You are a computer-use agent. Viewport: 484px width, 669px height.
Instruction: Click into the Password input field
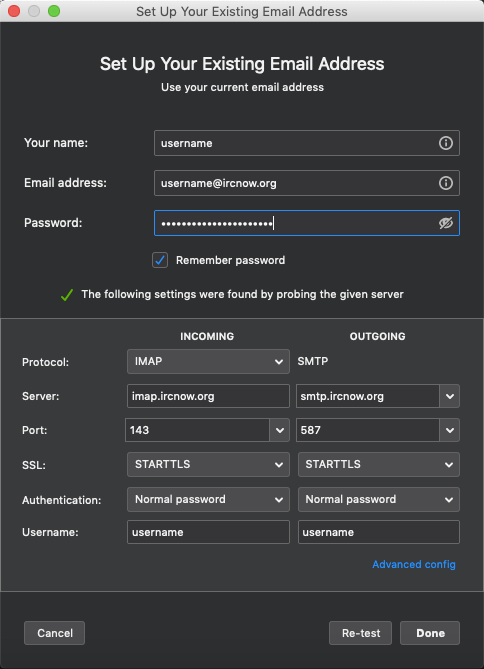tap(306, 223)
